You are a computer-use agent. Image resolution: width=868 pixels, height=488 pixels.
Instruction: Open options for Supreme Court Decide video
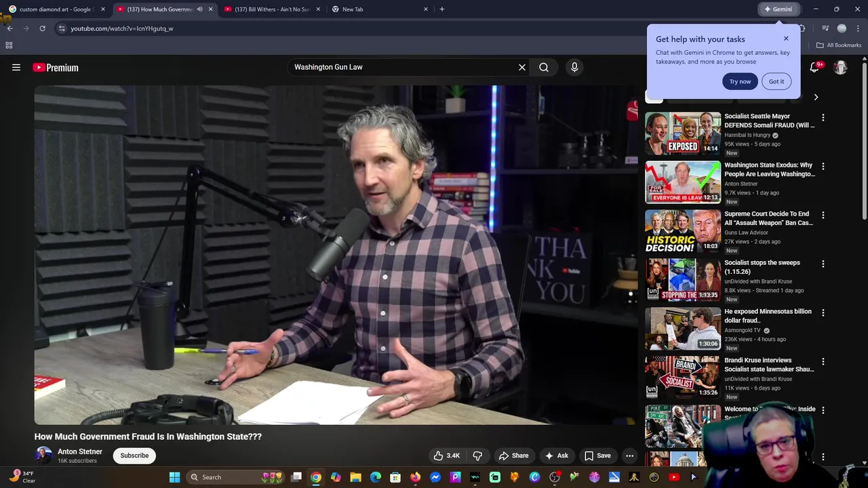(x=823, y=215)
